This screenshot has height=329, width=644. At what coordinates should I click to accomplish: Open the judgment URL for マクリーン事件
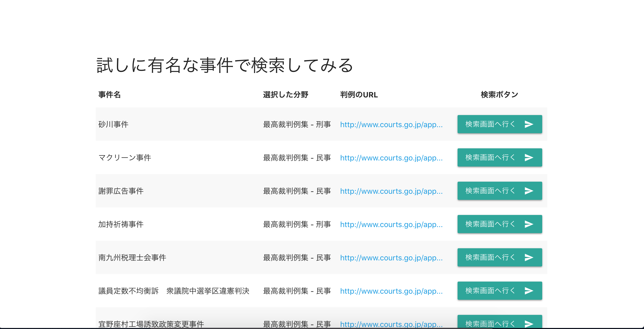click(x=391, y=158)
